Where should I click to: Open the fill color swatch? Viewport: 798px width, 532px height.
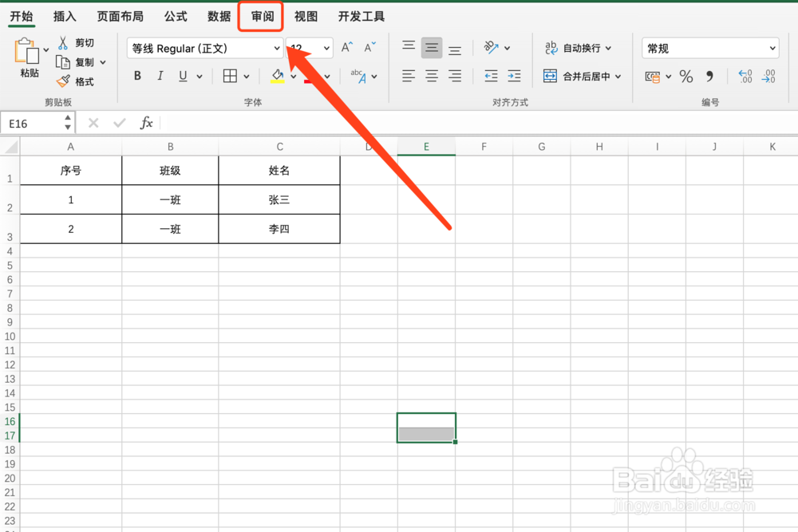coord(279,76)
